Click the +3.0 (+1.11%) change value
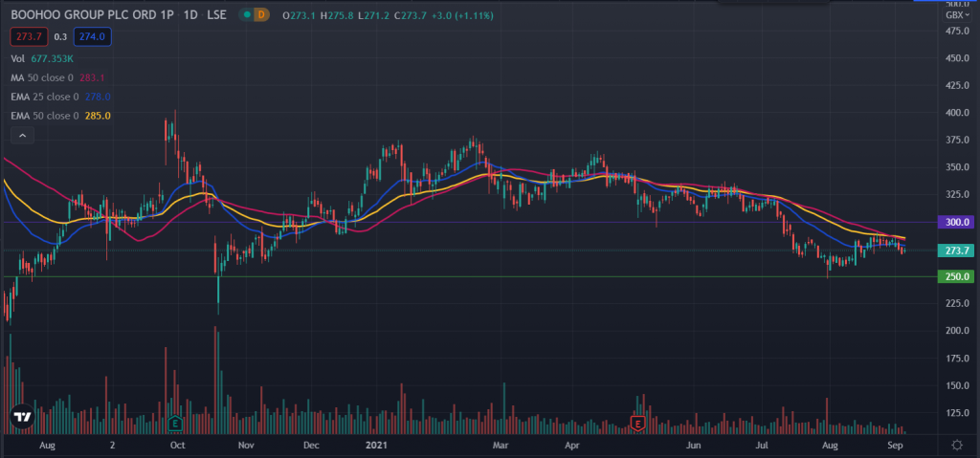Image resolution: width=980 pixels, height=458 pixels. 460,15
